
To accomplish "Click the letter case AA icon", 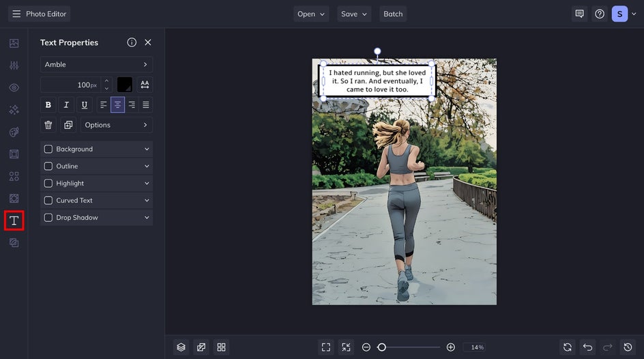I will tap(145, 85).
